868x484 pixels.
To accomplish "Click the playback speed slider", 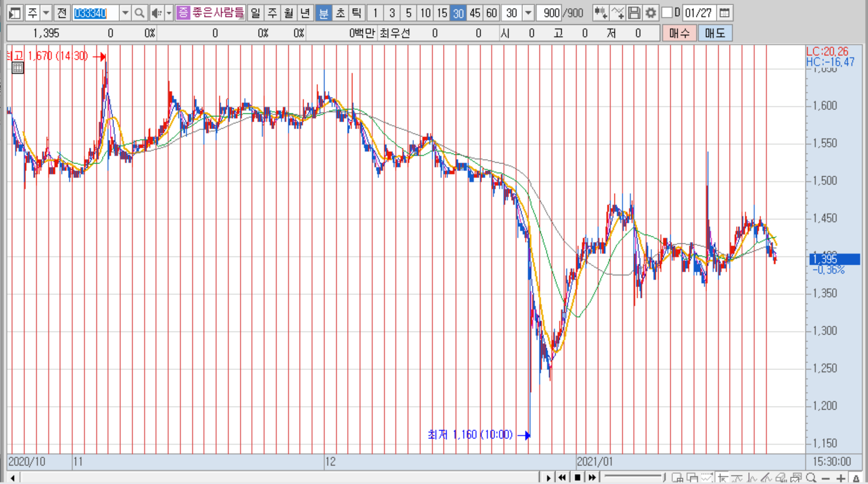I will tap(634, 478).
